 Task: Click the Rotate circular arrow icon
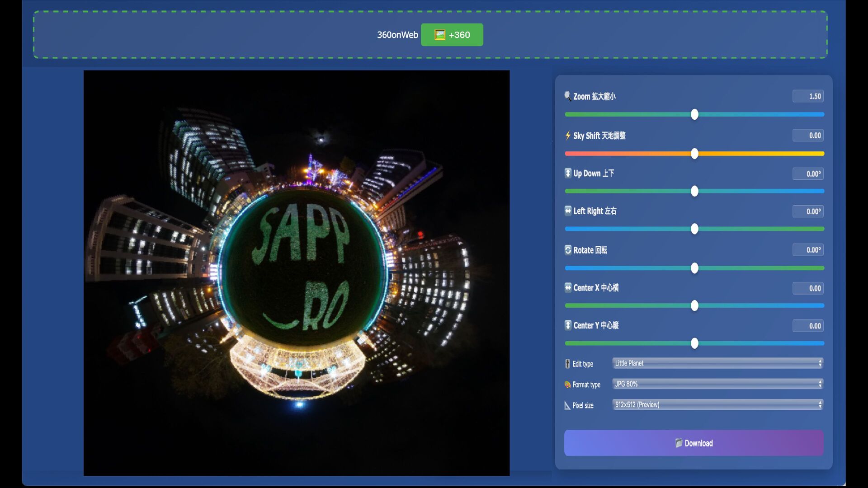[x=568, y=250]
